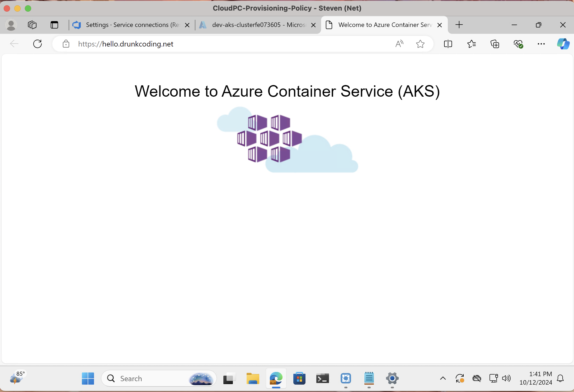The width and height of the screenshot is (574, 392).
Task: Open network status tray icon
Action: (x=493, y=379)
